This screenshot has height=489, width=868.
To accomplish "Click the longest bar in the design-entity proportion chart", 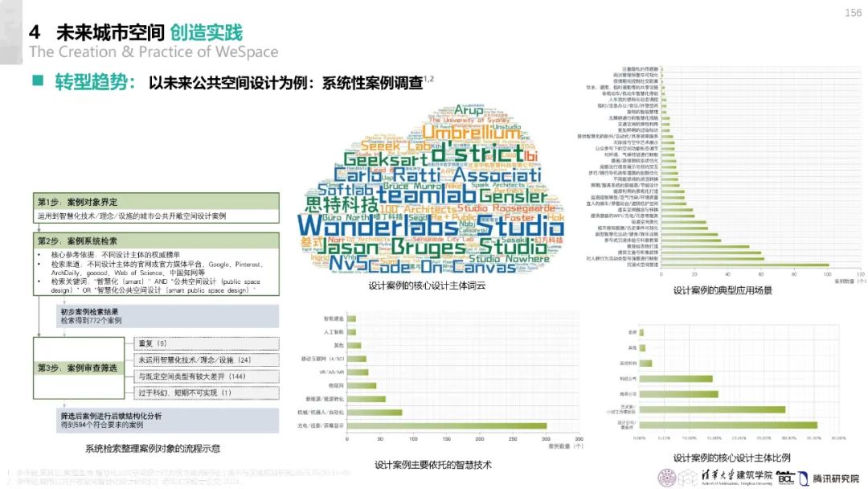I will pyautogui.click(x=728, y=425).
